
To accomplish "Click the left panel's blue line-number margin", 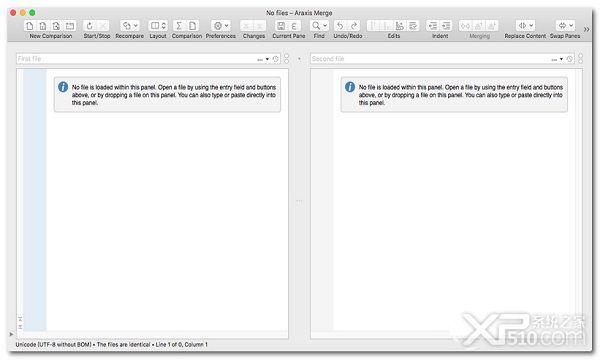I will pos(35,200).
